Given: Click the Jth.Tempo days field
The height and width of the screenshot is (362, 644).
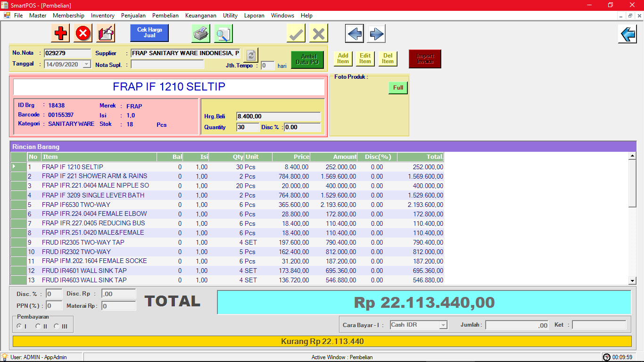Looking at the screenshot, I should pos(268,66).
